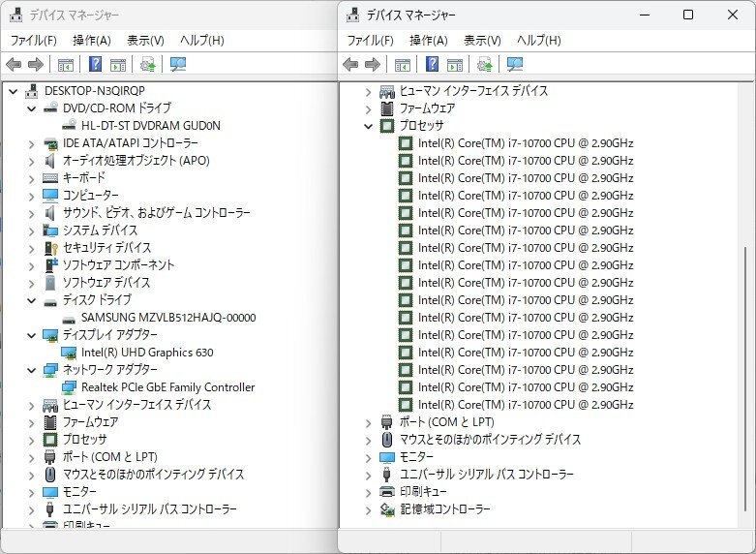Click right window vertical scrollbar thumb
This screenshot has height=554, width=756.
point(745,379)
